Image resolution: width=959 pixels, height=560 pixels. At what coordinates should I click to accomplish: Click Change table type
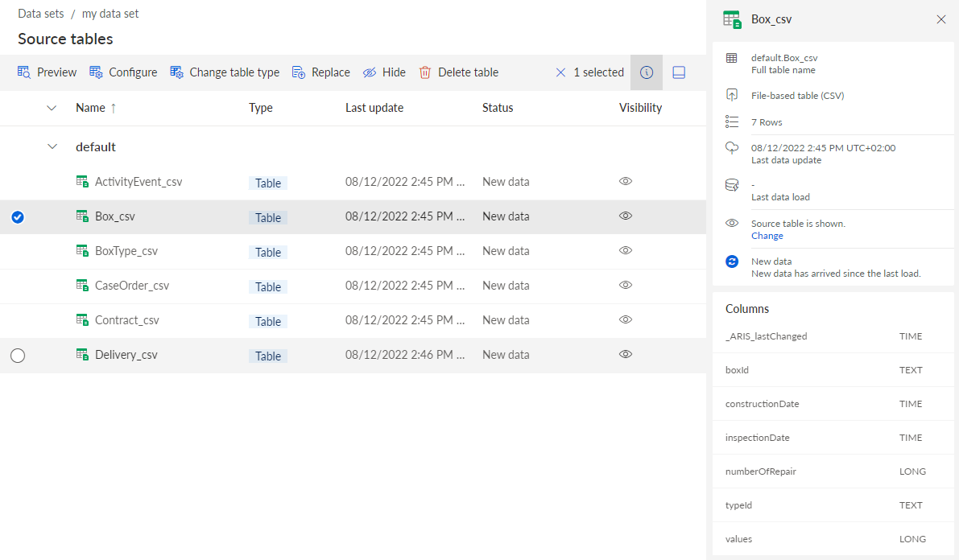coord(225,72)
